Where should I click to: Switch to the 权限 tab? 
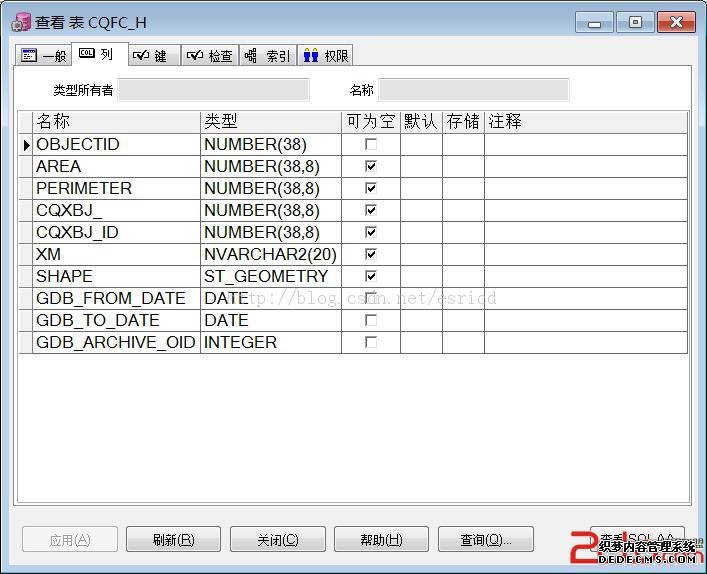(326, 56)
